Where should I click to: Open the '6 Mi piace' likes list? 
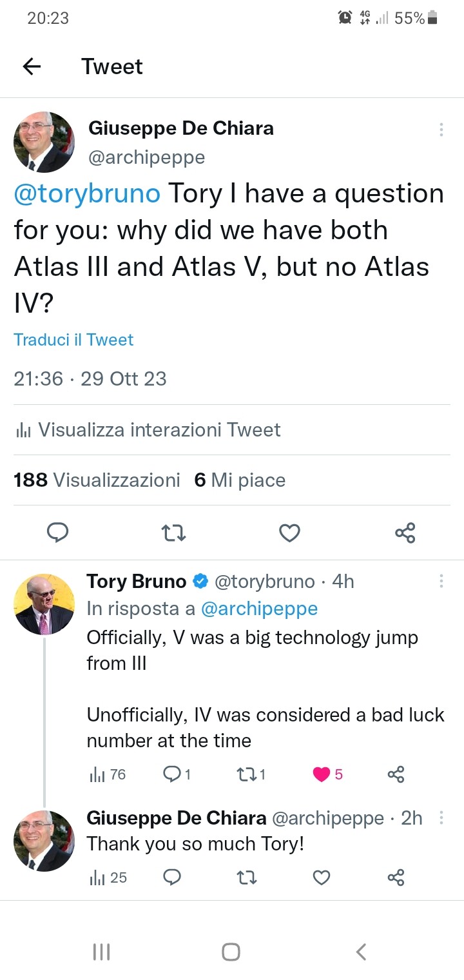point(239,480)
